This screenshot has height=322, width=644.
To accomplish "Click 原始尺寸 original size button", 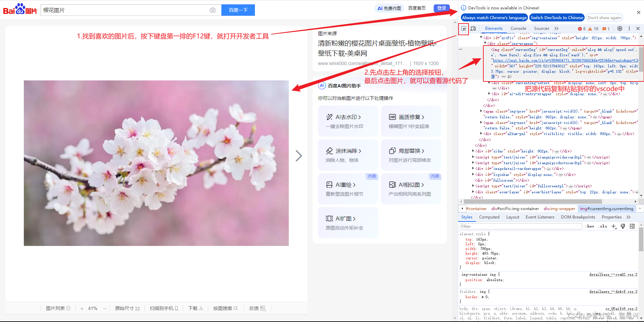I will 127,308.
